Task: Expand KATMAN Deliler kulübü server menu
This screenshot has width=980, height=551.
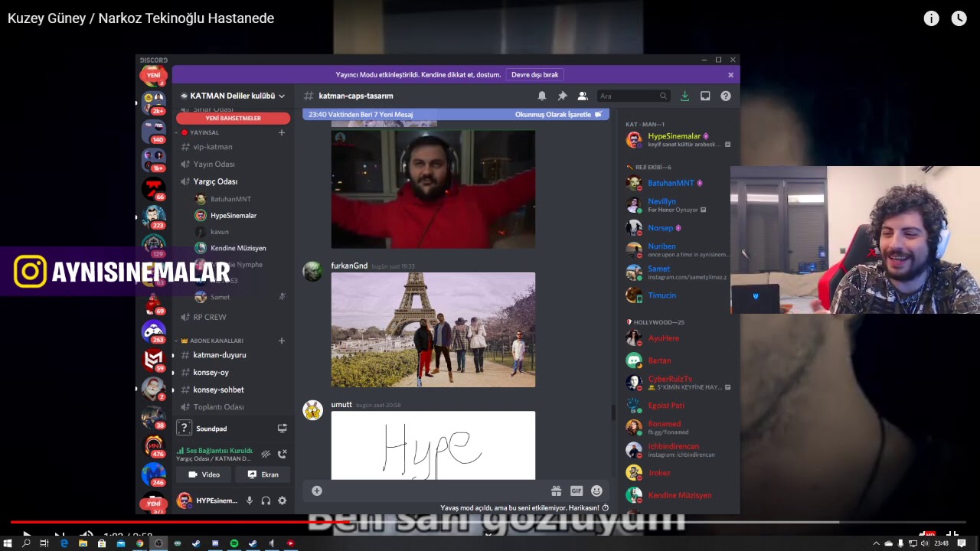Action: (x=233, y=96)
